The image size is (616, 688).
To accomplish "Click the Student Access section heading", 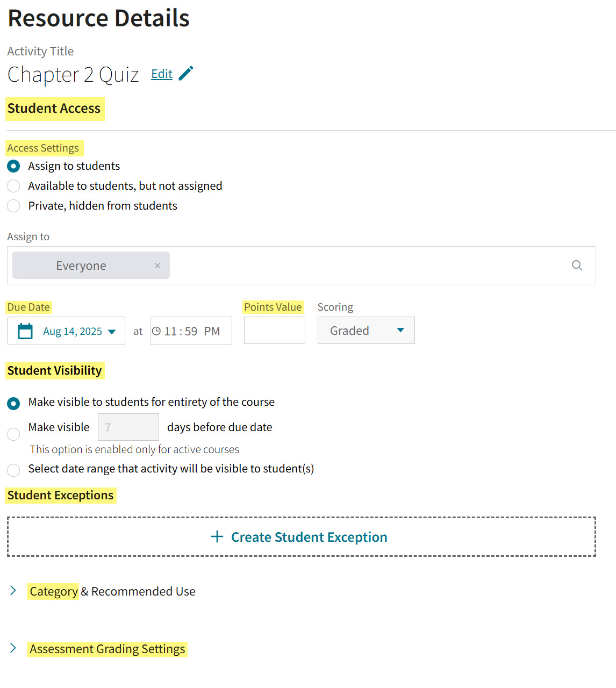I will coord(54,109).
